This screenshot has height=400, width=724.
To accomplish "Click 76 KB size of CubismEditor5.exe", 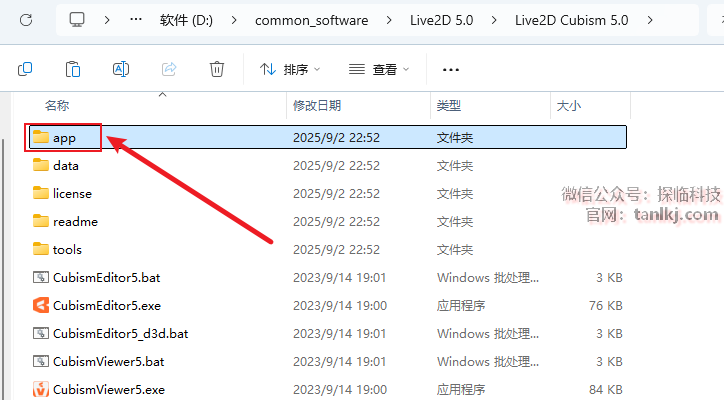I will (x=605, y=306).
